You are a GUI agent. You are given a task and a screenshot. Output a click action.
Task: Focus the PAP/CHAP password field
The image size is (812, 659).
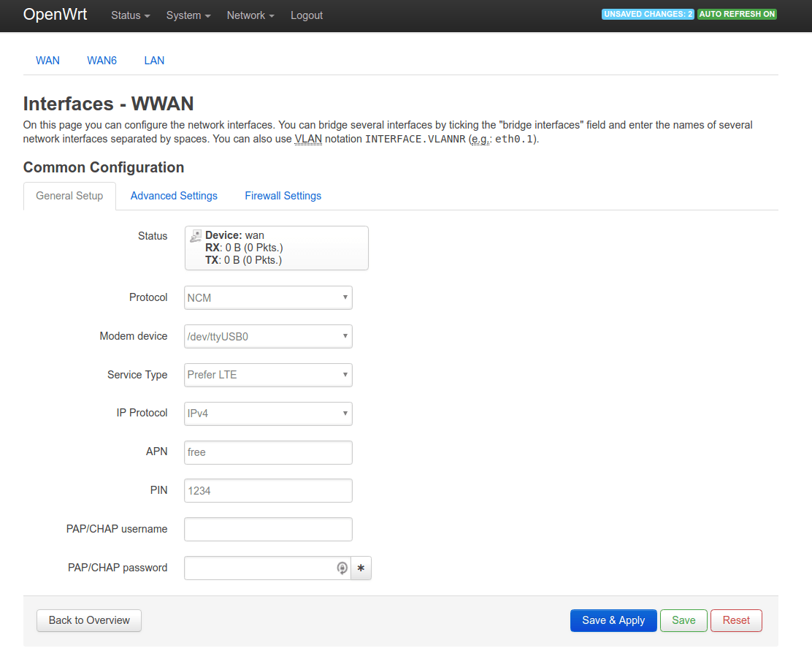pyautogui.click(x=268, y=568)
